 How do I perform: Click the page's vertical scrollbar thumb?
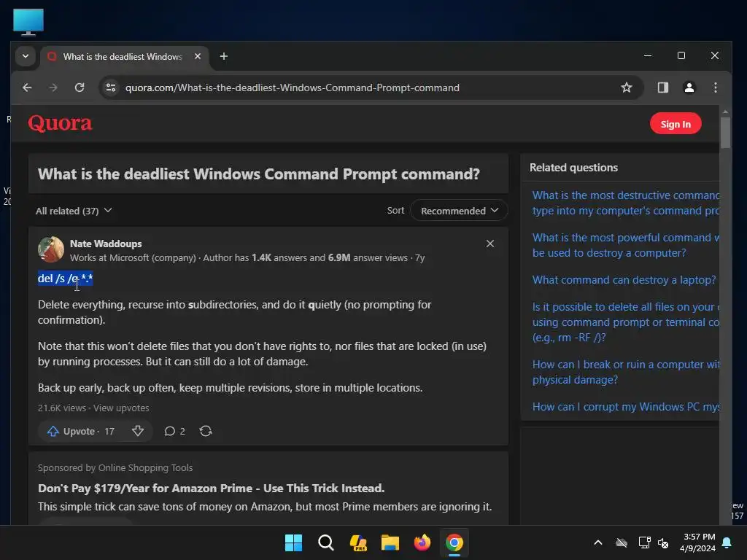pyautogui.click(x=725, y=133)
